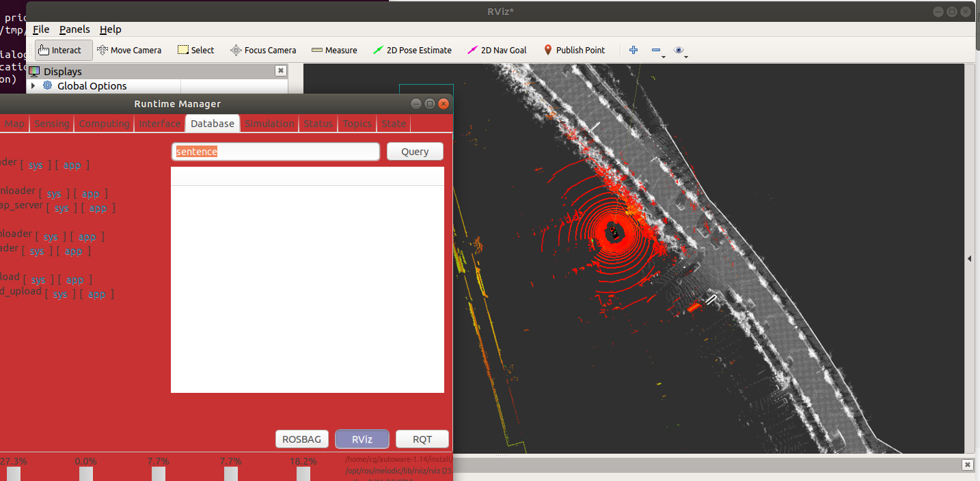Viewport: 980px width, 481px height.
Task: Select the 2D Pose Estimate tool
Action: (x=413, y=50)
